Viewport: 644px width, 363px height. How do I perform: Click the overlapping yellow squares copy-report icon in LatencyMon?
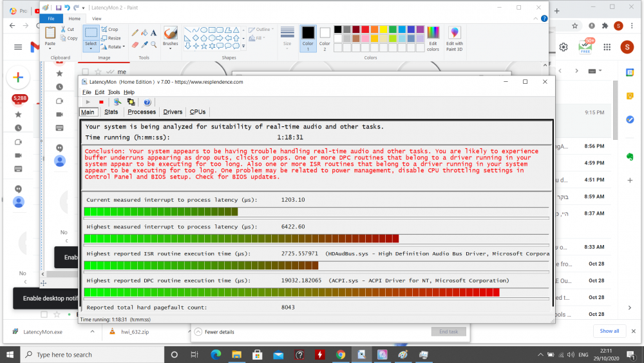pyautogui.click(x=131, y=102)
